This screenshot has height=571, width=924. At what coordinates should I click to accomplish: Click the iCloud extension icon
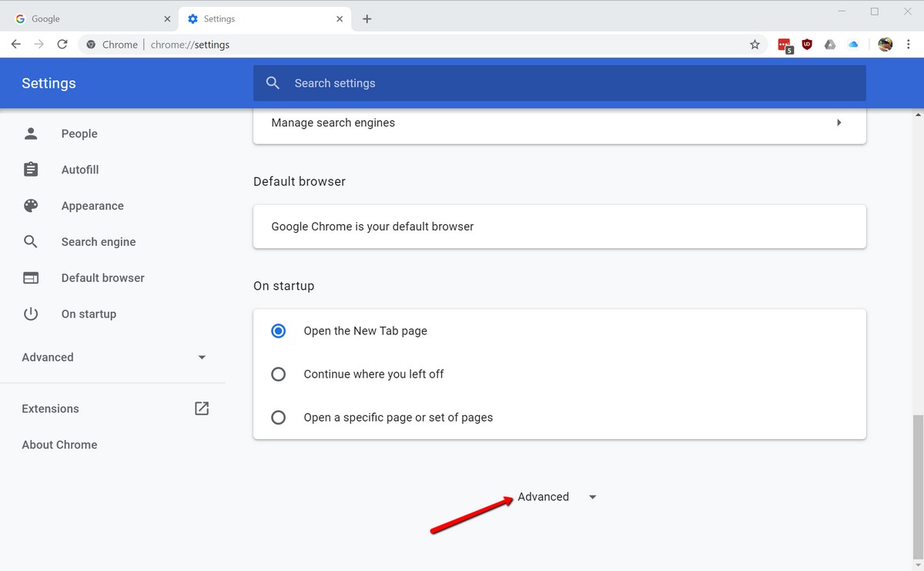coord(853,45)
